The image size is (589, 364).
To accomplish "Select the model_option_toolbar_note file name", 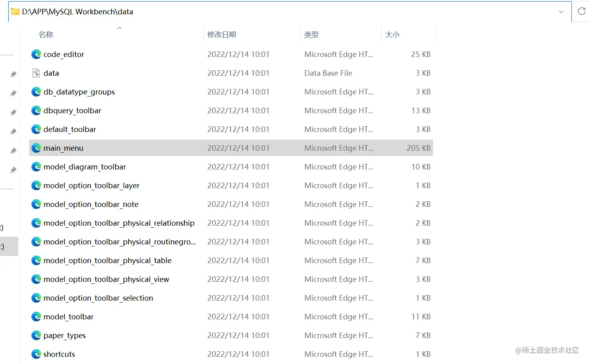I will coord(91,204).
